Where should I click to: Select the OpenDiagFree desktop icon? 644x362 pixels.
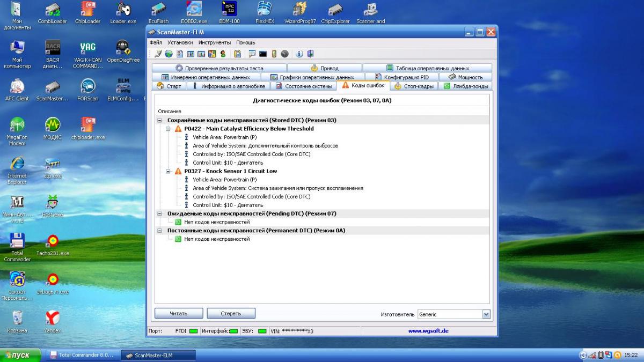pos(123,51)
